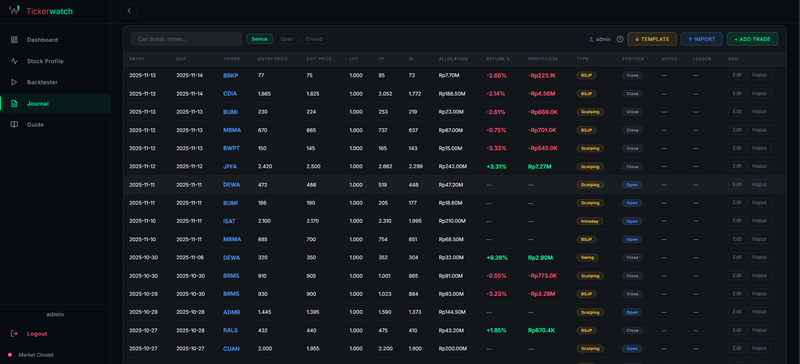Screen dimensions: 800x364
Task: Select the Semua filter tab
Action: point(259,39)
